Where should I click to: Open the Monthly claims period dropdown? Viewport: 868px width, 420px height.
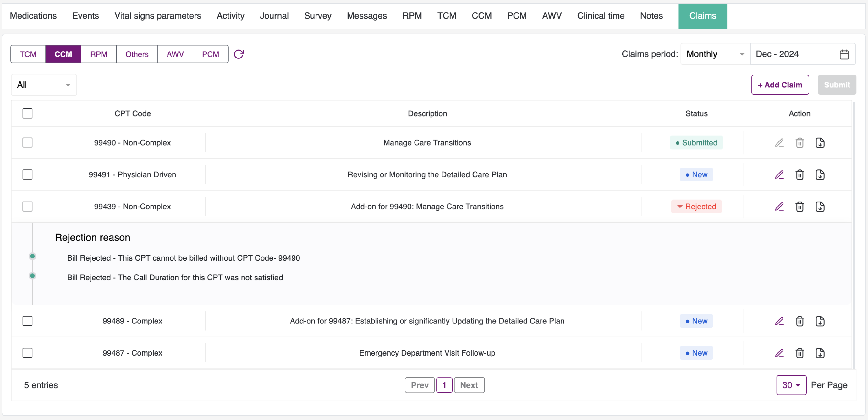pyautogui.click(x=715, y=54)
